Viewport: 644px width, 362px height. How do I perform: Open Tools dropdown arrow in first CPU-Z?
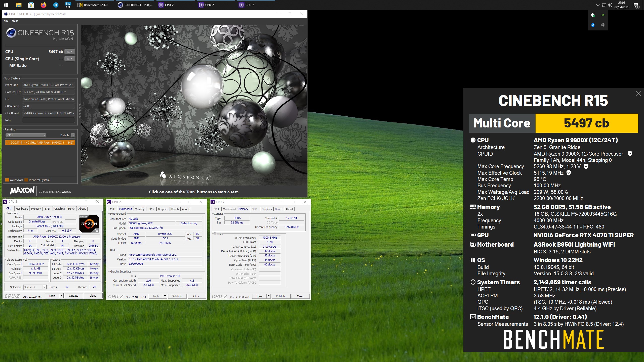pos(61,296)
